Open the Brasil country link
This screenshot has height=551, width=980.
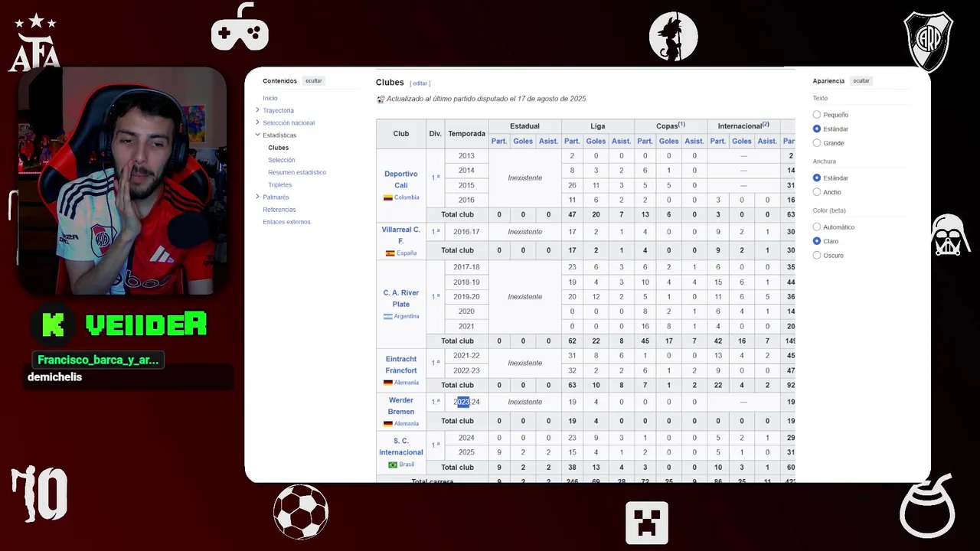tap(407, 465)
